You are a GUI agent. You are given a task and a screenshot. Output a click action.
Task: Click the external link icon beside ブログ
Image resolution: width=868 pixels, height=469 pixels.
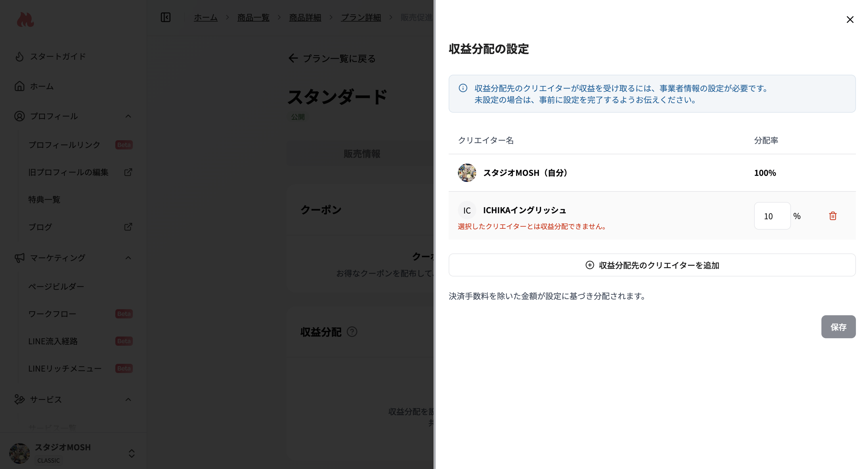tap(128, 227)
